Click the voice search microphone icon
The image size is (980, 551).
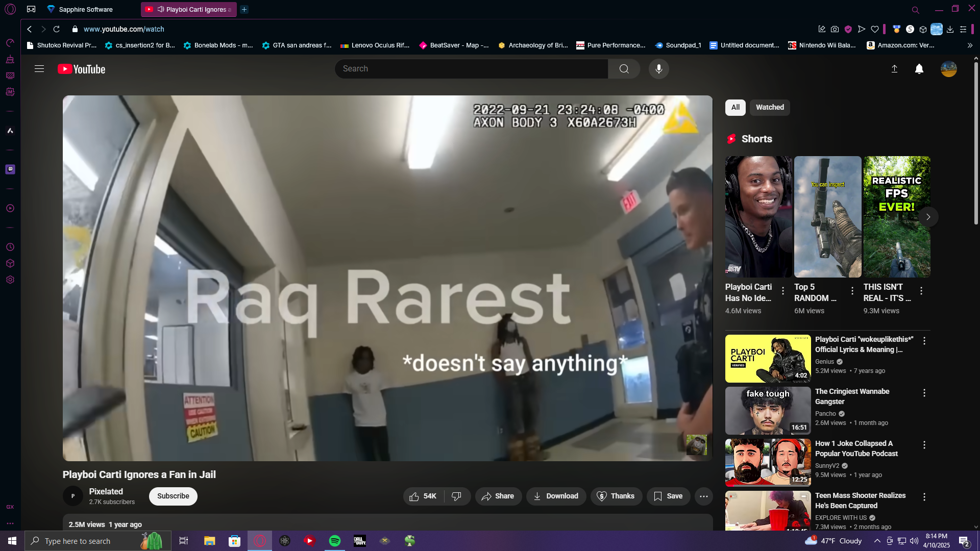point(658,69)
